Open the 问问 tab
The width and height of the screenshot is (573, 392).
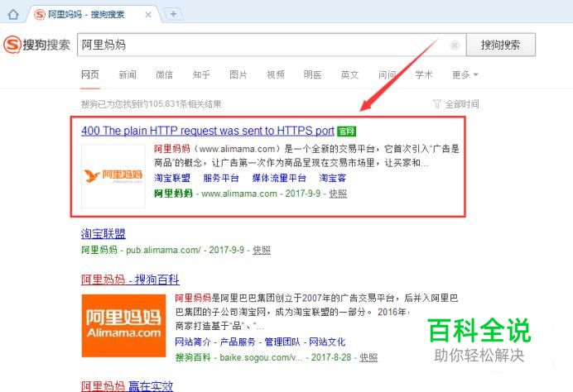[387, 74]
